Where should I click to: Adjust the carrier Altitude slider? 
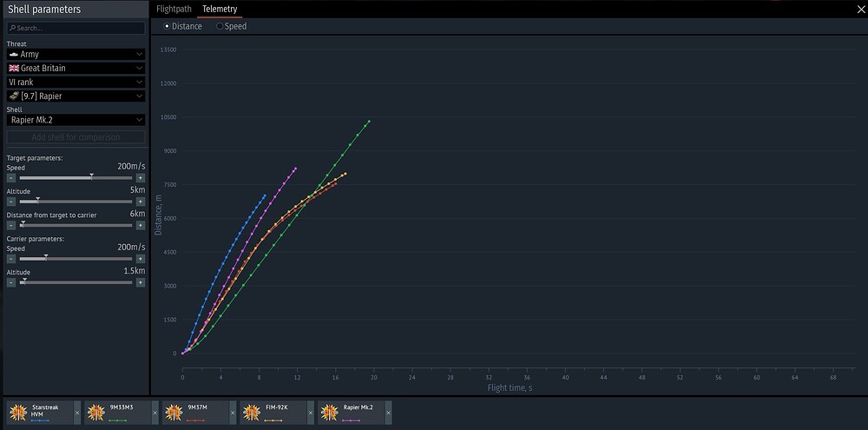(x=76, y=282)
